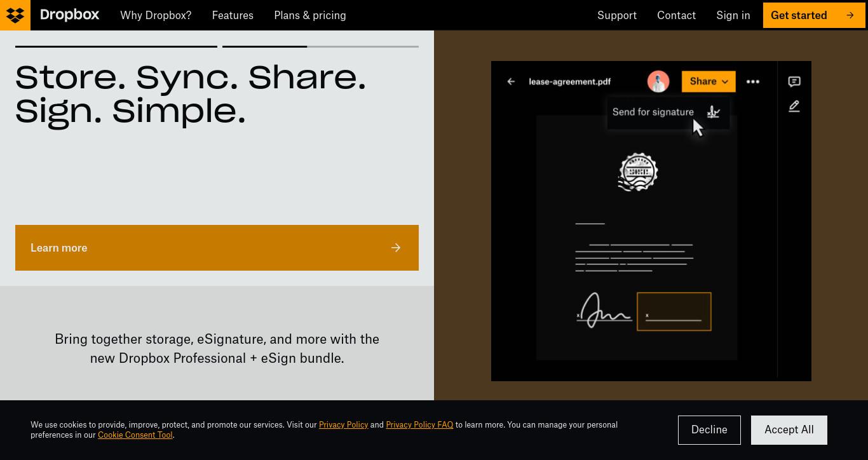Click the Learn more button

217,248
